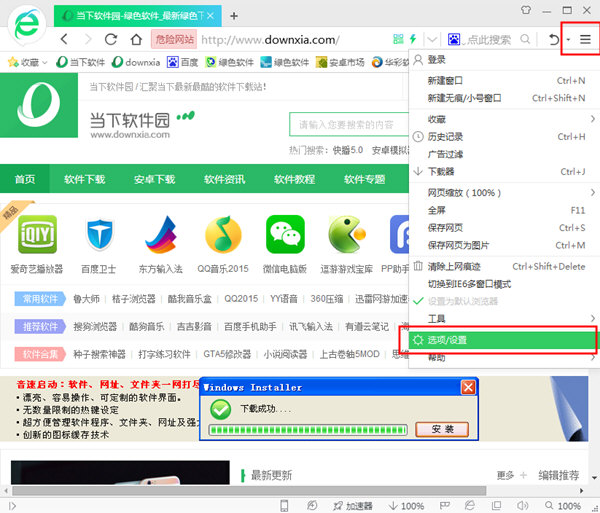Select 保存网页为图片 menu item
The height and width of the screenshot is (513, 600).
tap(504, 245)
